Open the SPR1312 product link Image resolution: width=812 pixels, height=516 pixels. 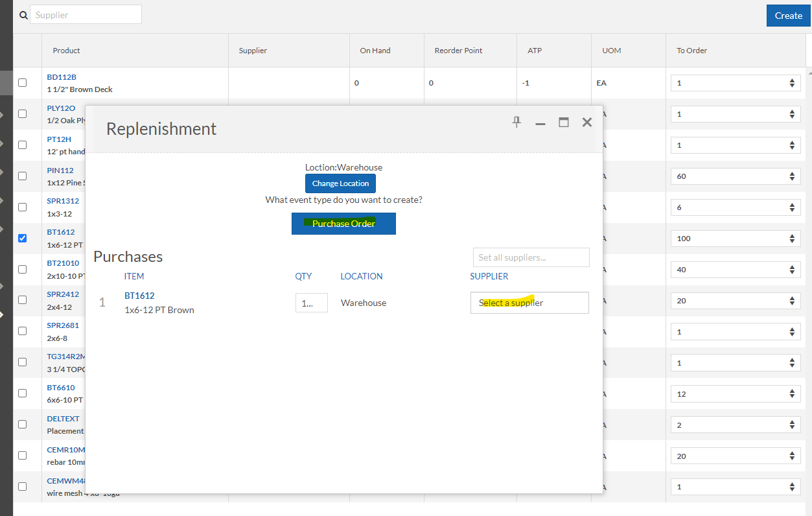63,201
